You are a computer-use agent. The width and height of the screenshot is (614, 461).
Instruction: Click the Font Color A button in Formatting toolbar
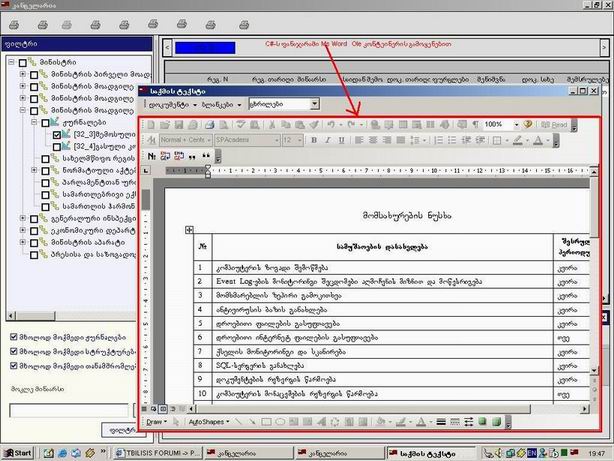pyautogui.click(x=538, y=140)
